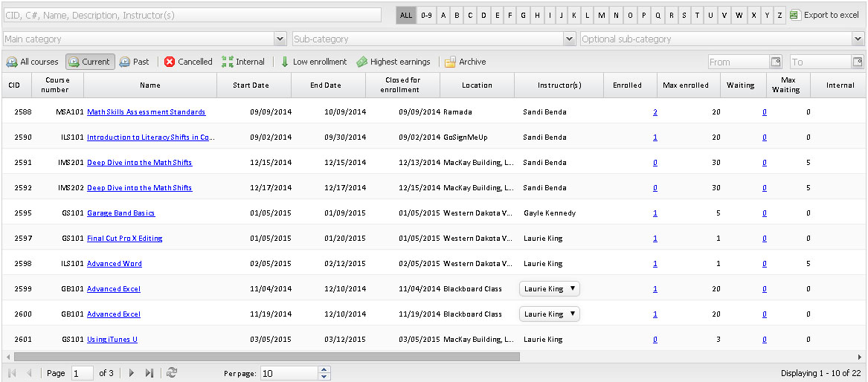
Task: Go to last page icon
Action: [x=149, y=373]
